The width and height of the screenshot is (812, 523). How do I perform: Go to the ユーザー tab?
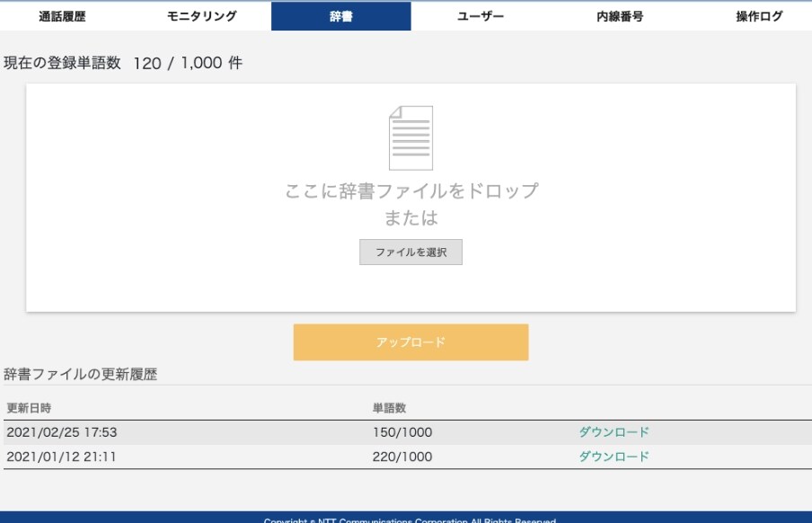(481, 16)
